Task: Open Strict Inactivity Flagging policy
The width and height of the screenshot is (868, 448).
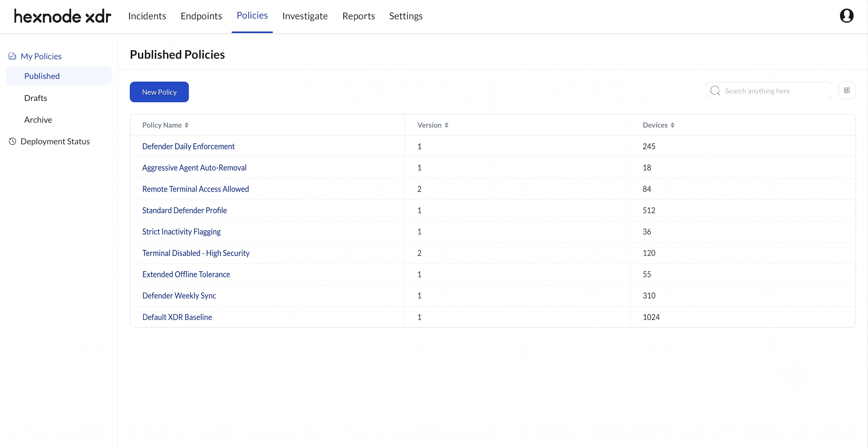Action: click(181, 232)
